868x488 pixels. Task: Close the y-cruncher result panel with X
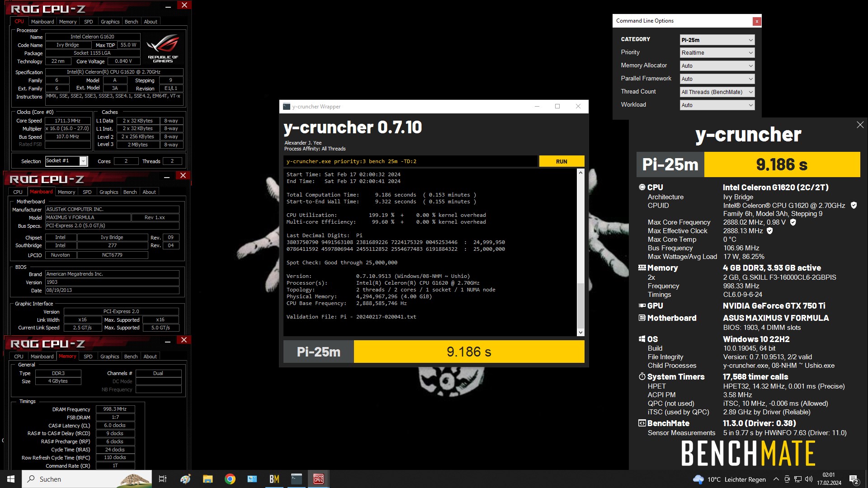point(860,125)
